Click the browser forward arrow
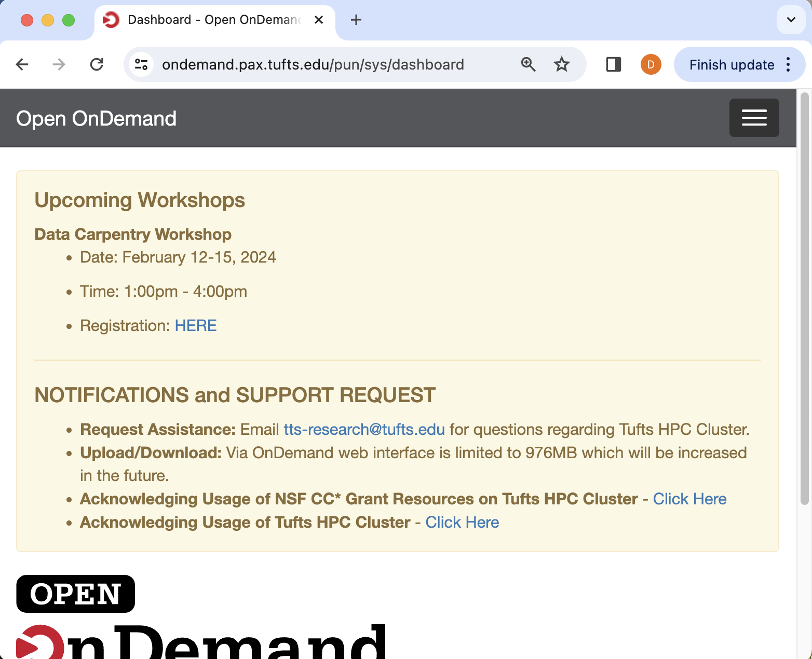The width and height of the screenshot is (812, 659). (59, 64)
